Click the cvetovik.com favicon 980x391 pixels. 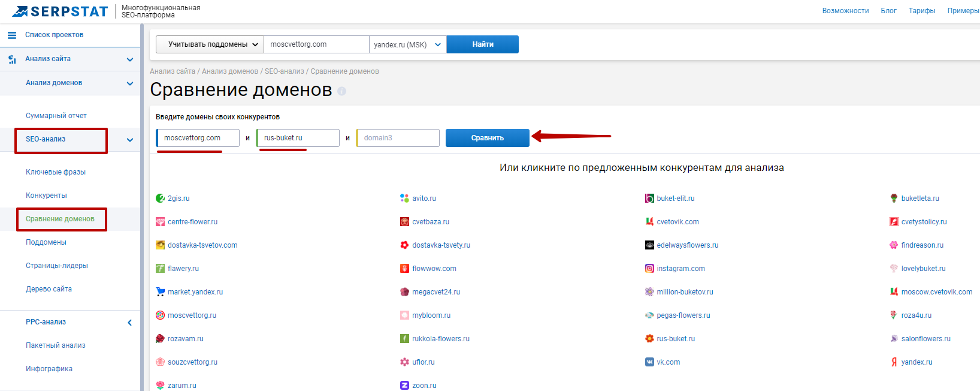649,222
